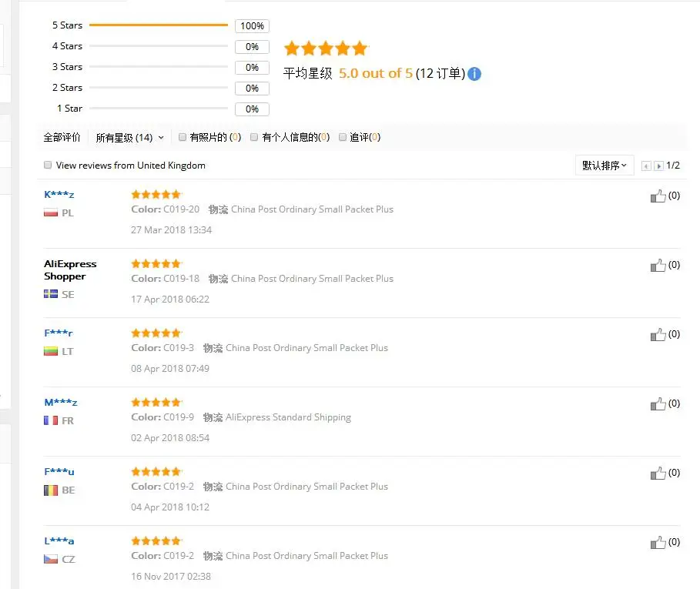Click the 5.0 out of 5 text
Image resolution: width=700 pixels, height=589 pixels.
coord(376,73)
